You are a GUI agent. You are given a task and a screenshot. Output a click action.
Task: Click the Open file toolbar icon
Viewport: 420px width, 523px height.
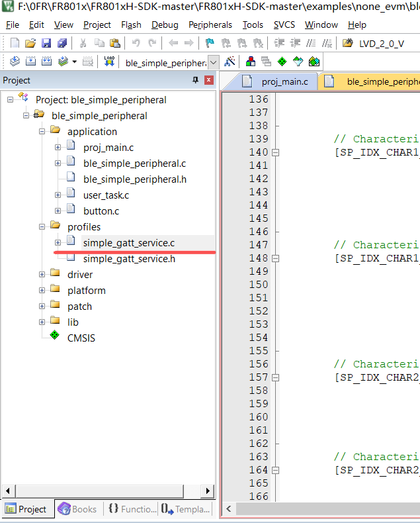tap(30, 43)
